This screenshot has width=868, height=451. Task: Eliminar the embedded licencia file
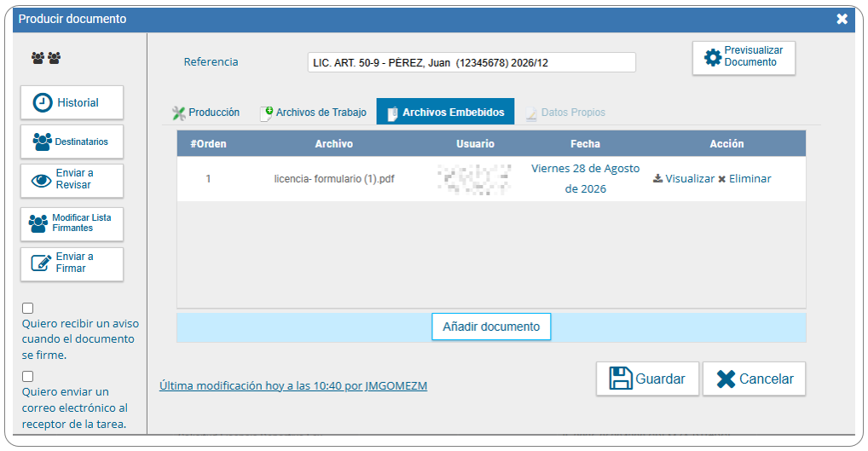(744, 179)
